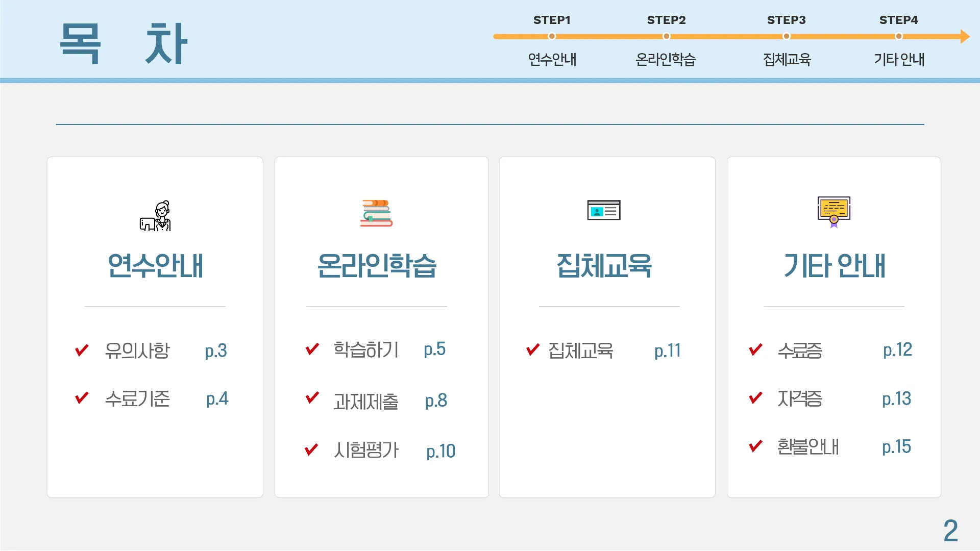Open the 수료기준 entry
The width and height of the screenshot is (980, 551).
137,398
